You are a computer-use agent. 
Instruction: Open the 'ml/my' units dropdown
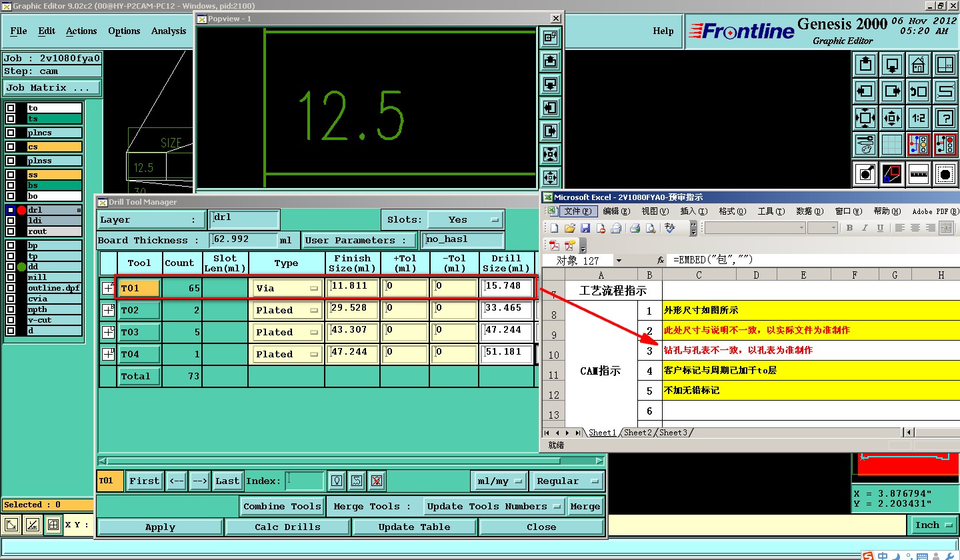point(500,481)
